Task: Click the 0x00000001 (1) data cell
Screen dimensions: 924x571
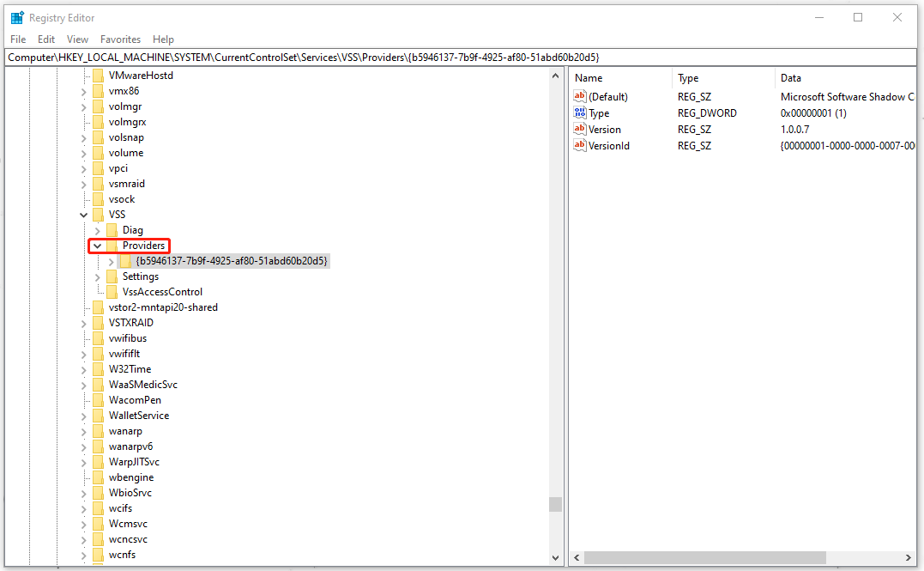Action: [813, 113]
